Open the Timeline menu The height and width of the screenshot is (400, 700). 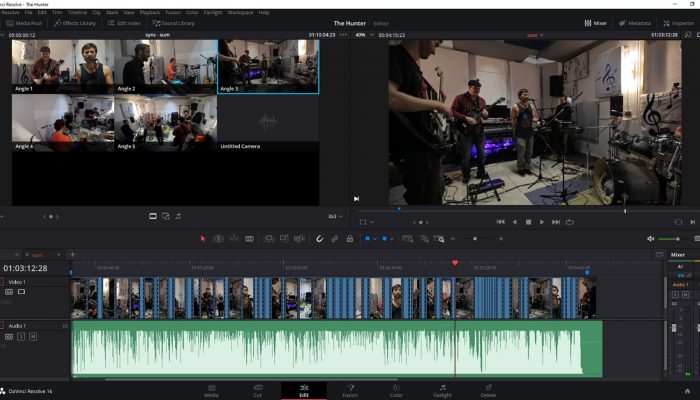(x=77, y=12)
